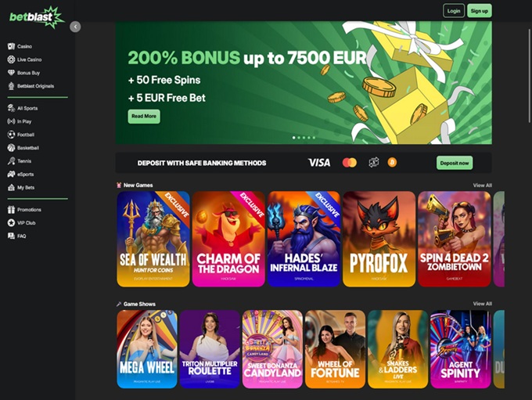This screenshot has height=400, width=532.
Task: Select the last banner carousel dot
Action: (x=314, y=138)
